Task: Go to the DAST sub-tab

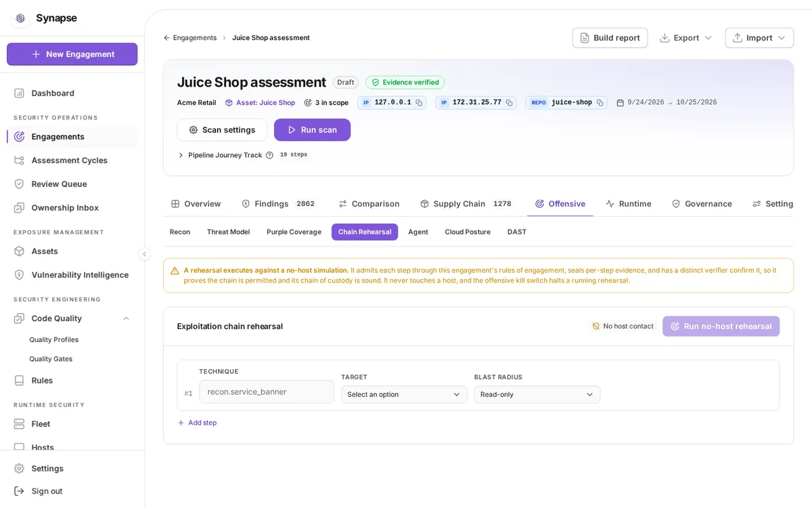Action: click(x=517, y=232)
